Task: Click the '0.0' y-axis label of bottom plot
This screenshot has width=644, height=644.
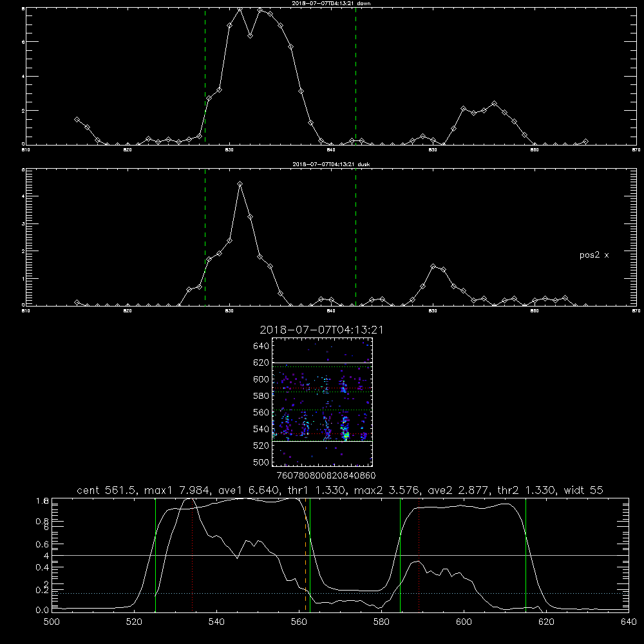Action: tap(42, 610)
